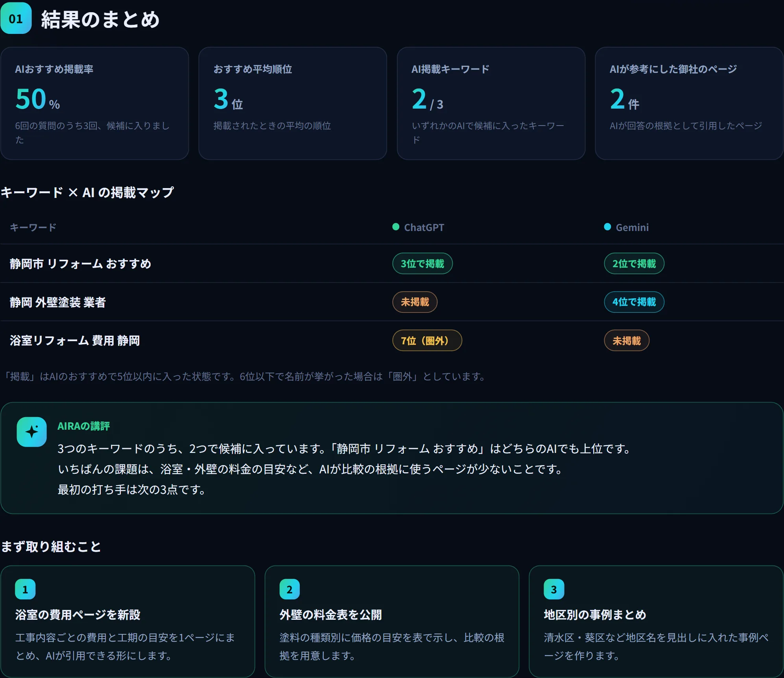The width and height of the screenshot is (784, 678).
Task: Click step badge 1 for 浴室の費用ページ
Action: coord(25,589)
